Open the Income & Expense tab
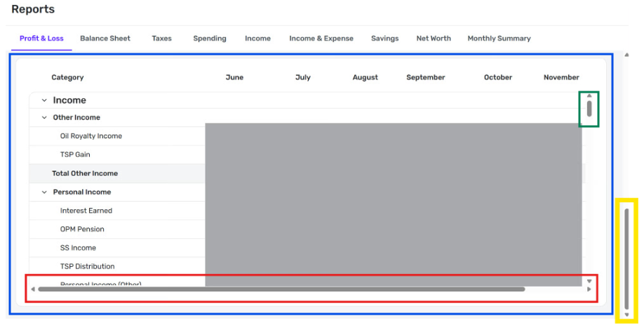Viewport: 644px width, 328px height. pyautogui.click(x=321, y=38)
